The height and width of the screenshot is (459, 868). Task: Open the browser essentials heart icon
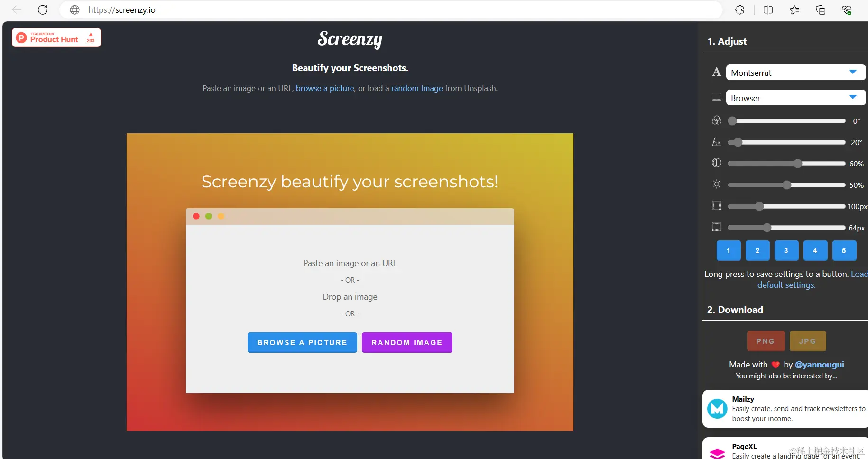[847, 9]
